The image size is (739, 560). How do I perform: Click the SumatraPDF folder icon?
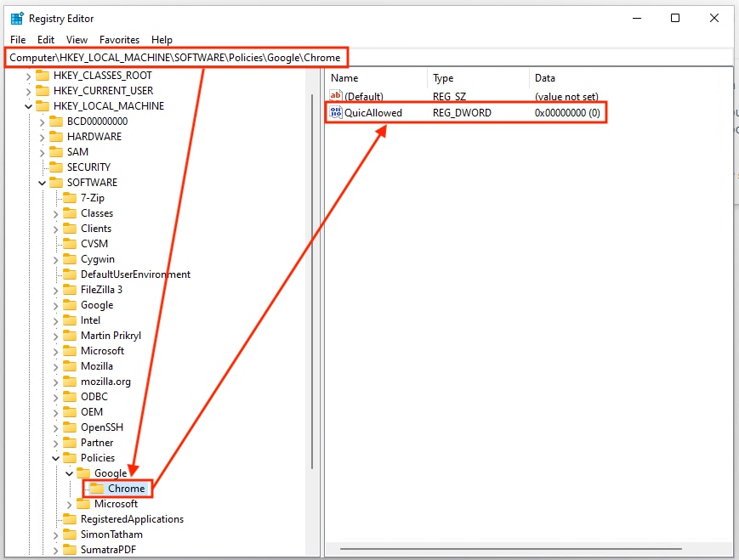point(70,550)
